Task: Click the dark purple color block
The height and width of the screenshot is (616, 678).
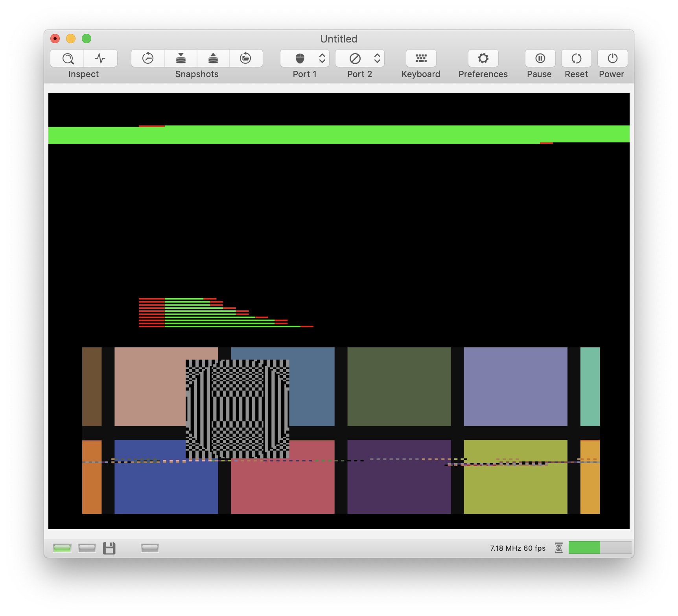Action: (x=399, y=477)
